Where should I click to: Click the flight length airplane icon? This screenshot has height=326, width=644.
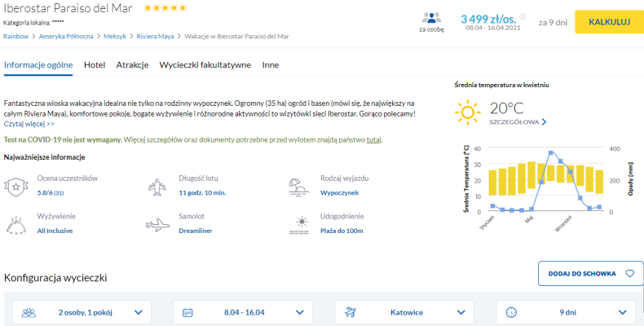coord(157,187)
